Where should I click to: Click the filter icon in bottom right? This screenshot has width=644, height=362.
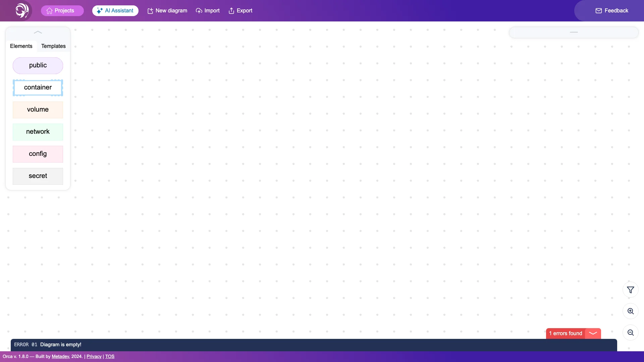click(x=631, y=290)
